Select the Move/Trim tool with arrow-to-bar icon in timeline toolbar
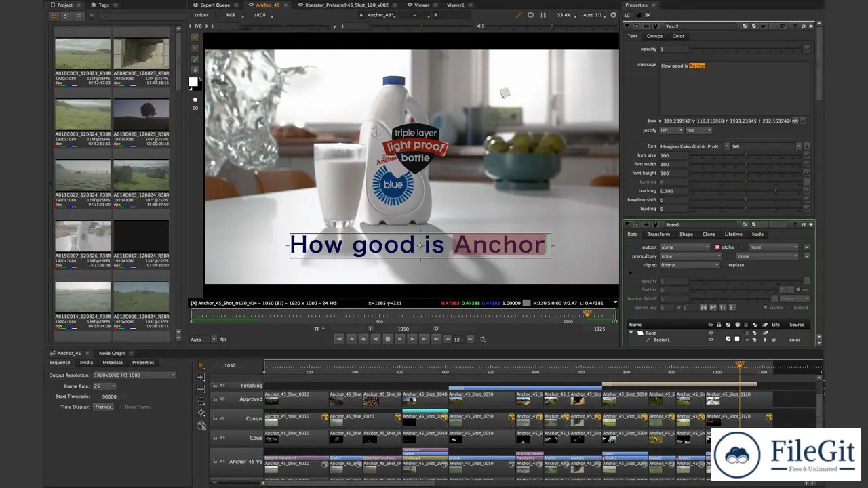Screen dimensions: 868x488 (x=201, y=378)
